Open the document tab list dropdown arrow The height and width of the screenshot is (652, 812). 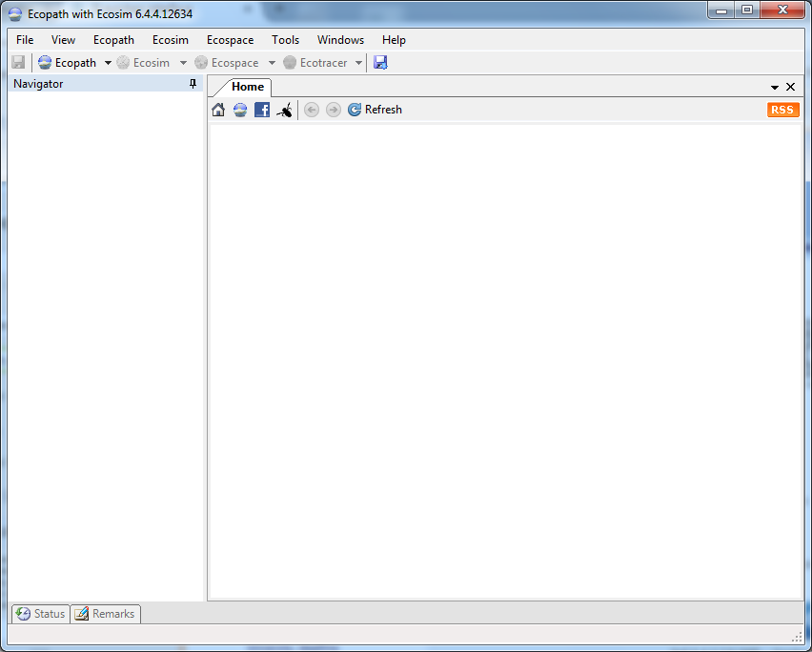pos(775,87)
